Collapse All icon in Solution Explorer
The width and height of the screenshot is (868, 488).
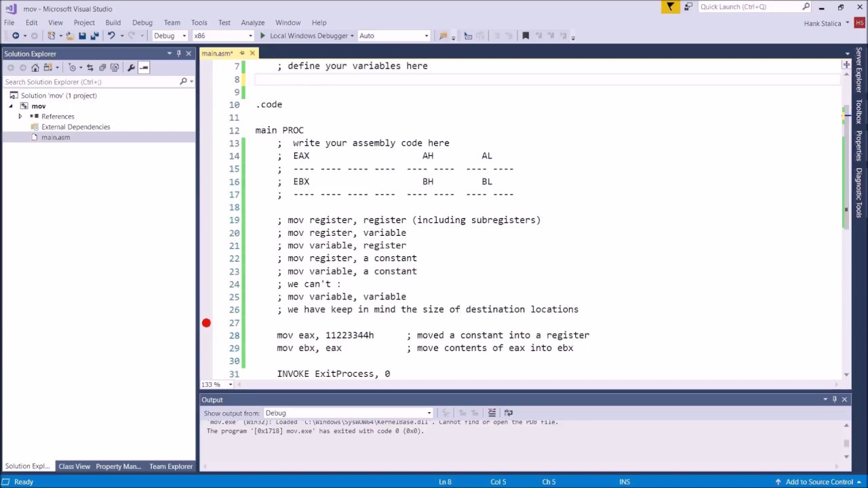pos(102,68)
